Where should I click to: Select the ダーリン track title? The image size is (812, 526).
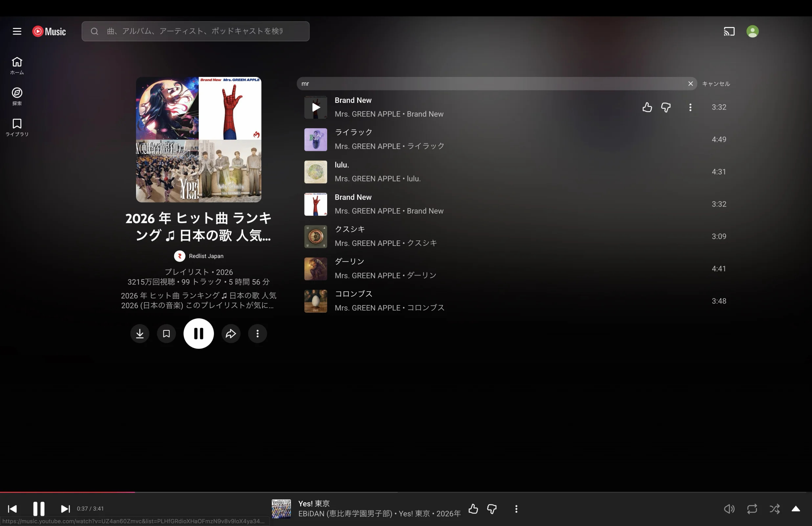pos(350,262)
